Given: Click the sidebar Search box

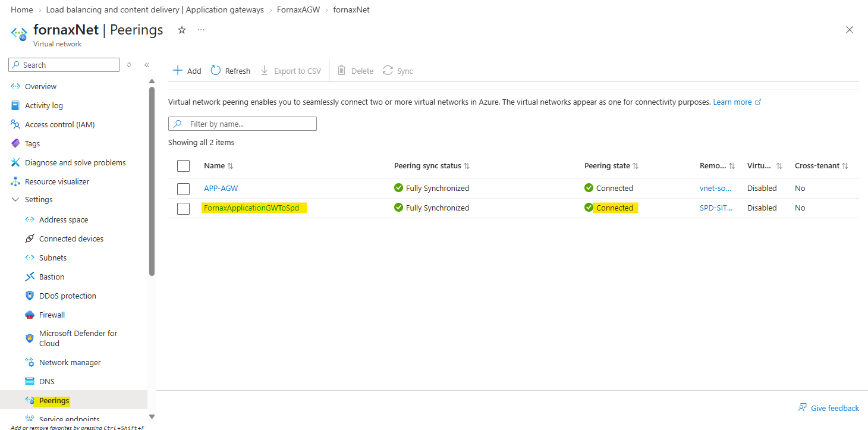Looking at the screenshot, I should coord(64,65).
